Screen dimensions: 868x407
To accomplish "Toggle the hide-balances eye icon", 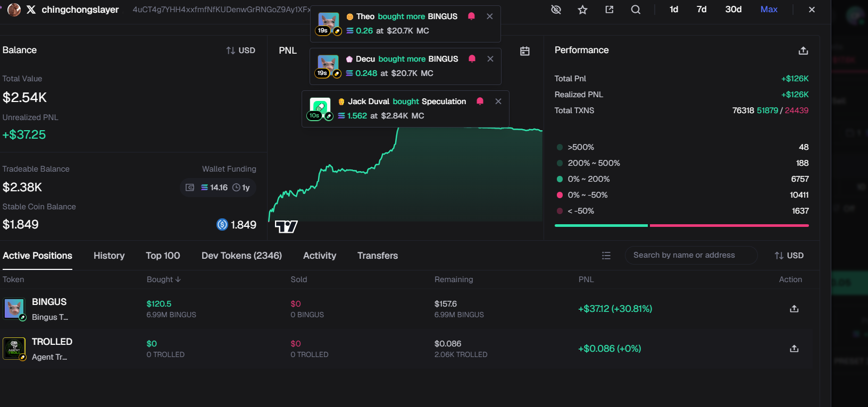I will point(556,10).
